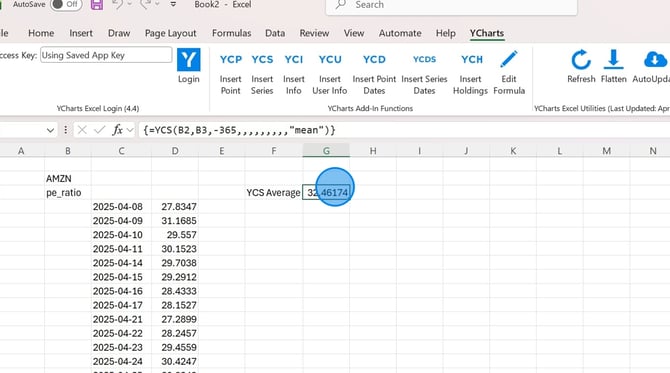Open the Insert tab

[x=81, y=33]
